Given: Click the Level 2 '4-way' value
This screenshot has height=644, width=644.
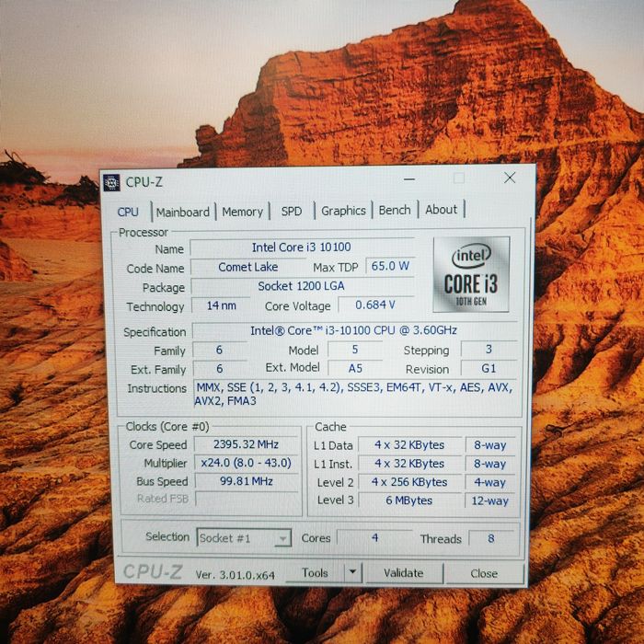Looking at the screenshot, I should [x=489, y=482].
